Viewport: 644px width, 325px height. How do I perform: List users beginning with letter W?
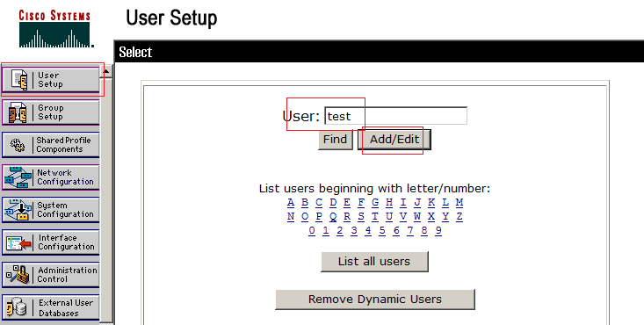click(x=417, y=217)
